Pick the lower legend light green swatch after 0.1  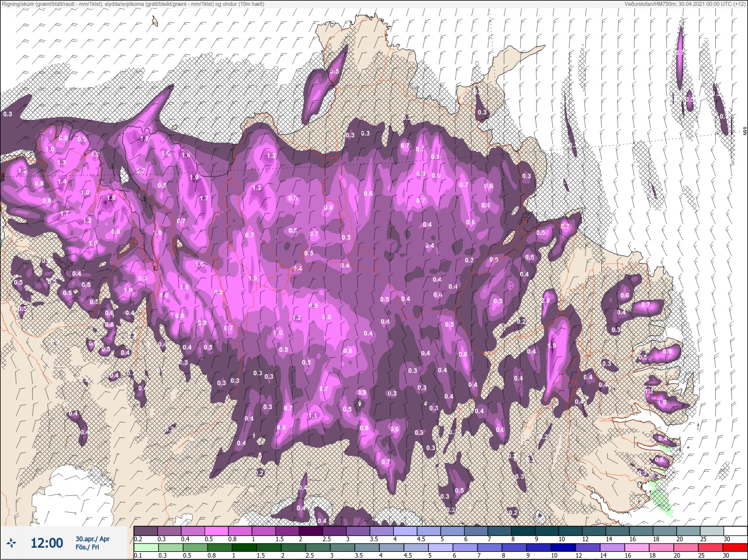pos(146,547)
